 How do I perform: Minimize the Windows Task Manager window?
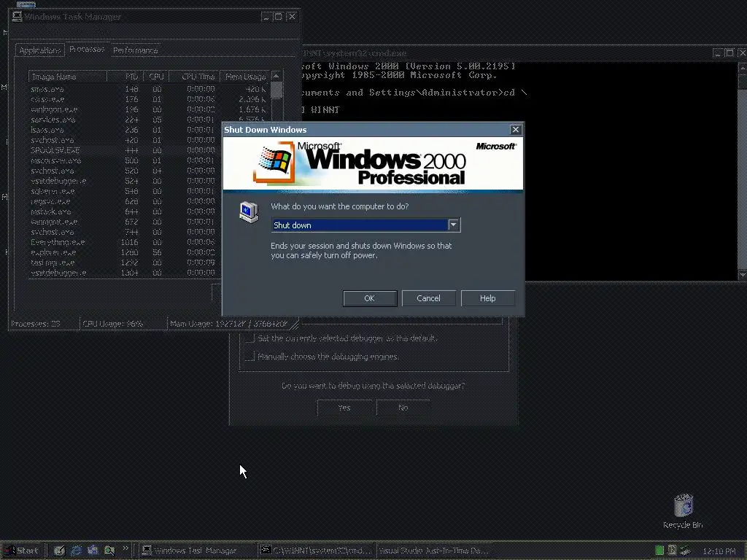click(267, 17)
